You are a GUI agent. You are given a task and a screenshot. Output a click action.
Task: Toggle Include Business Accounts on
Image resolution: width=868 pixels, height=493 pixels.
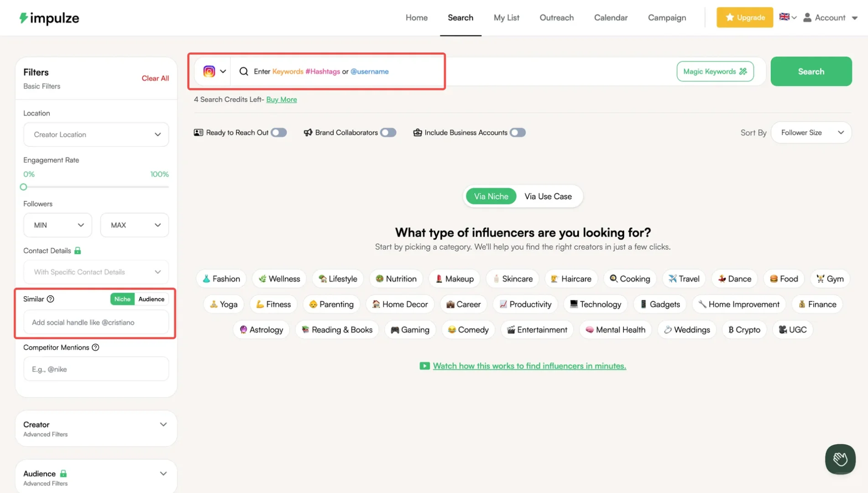coord(518,132)
